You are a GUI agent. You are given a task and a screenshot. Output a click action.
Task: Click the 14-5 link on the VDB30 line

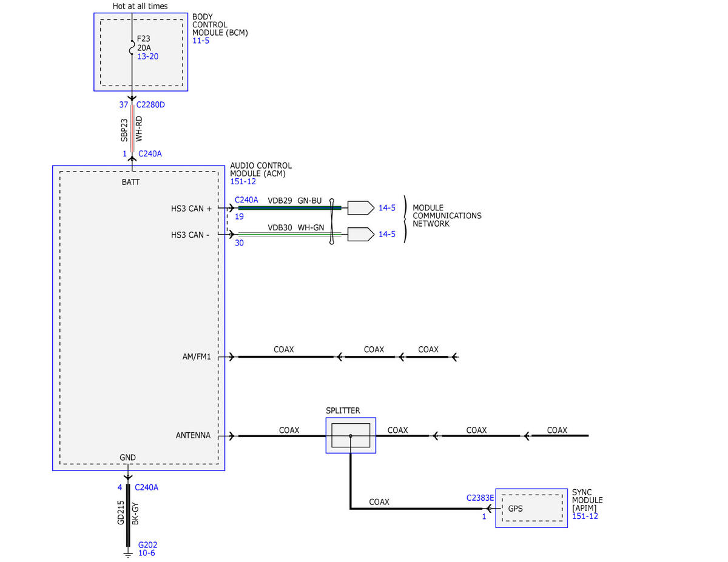(387, 234)
